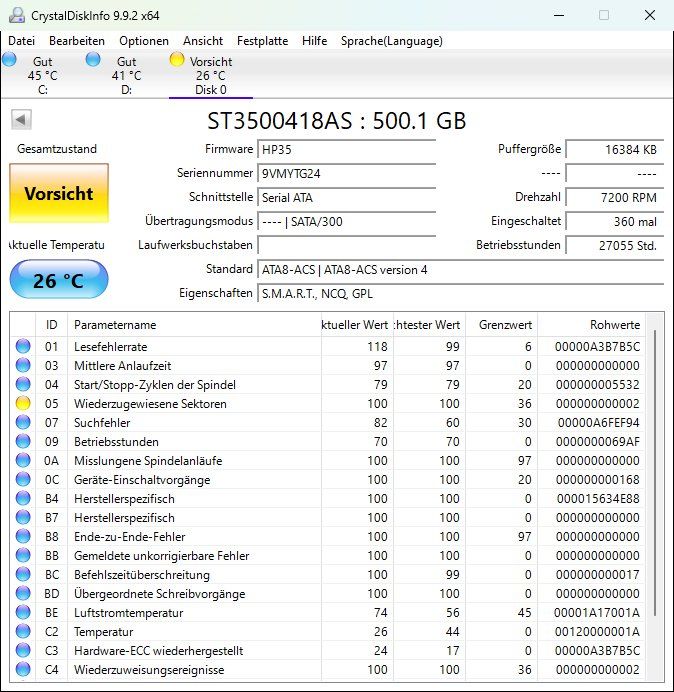Click the blue status icon for D:
This screenshot has height=692, width=674.
coord(93,59)
